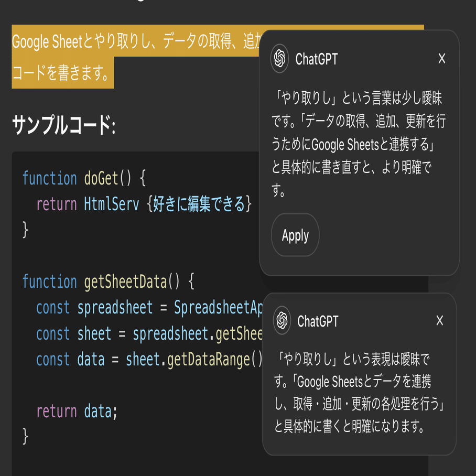Click the "ChatGPT" title in lower comment
Image resolution: width=476 pixels, height=476 pixels.
pyautogui.click(x=318, y=321)
